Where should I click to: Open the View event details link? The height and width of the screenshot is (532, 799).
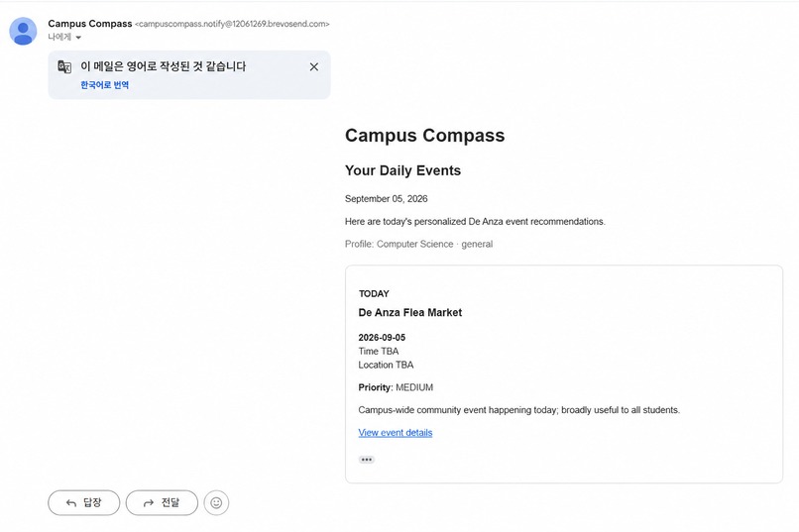[396, 432]
